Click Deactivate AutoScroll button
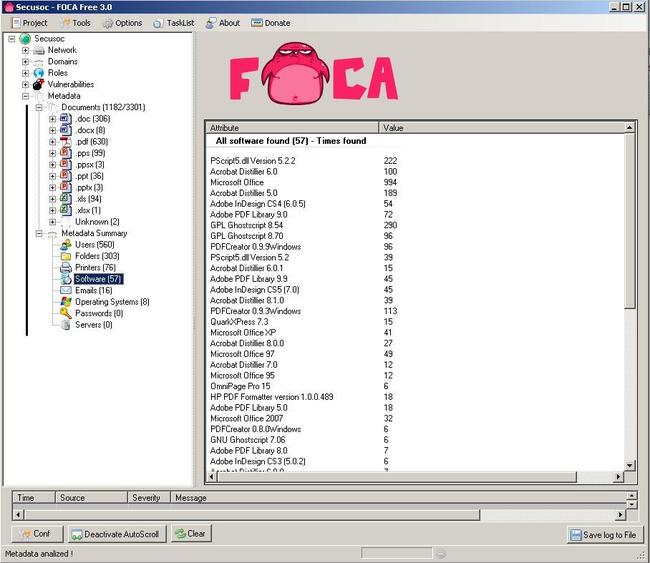 (115, 534)
